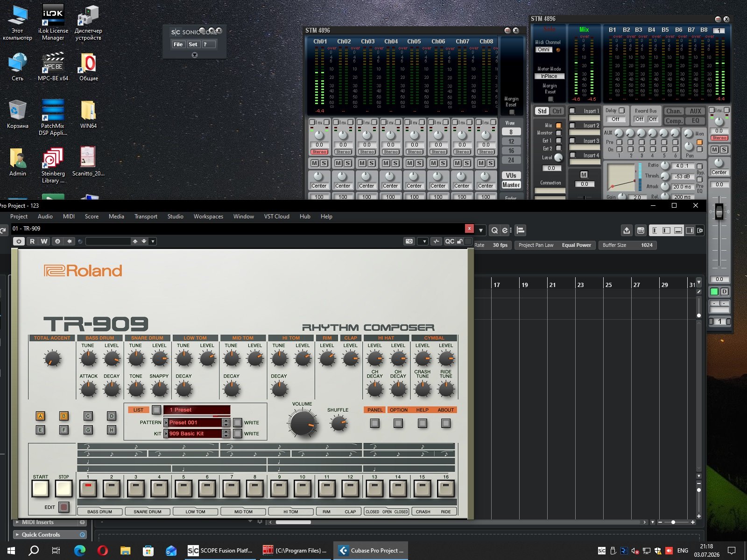Open the Workspaces menu

pyautogui.click(x=208, y=217)
